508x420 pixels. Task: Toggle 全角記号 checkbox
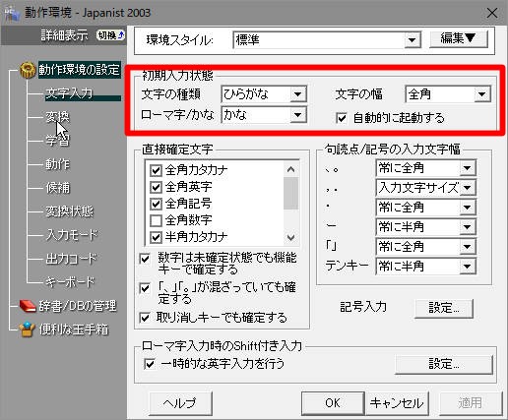click(156, 204)
